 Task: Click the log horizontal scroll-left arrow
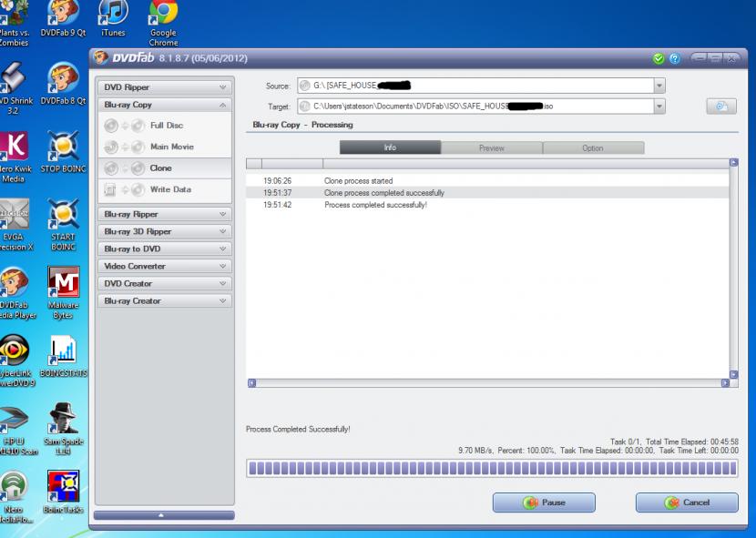click(x=251, y=382)
